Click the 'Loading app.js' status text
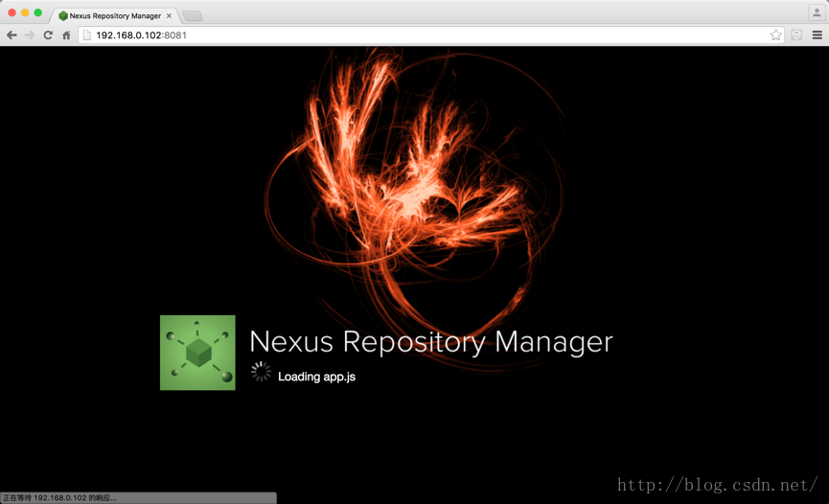Screen dimensions: 829x504 pyautogui.click(x=316, y=377)
